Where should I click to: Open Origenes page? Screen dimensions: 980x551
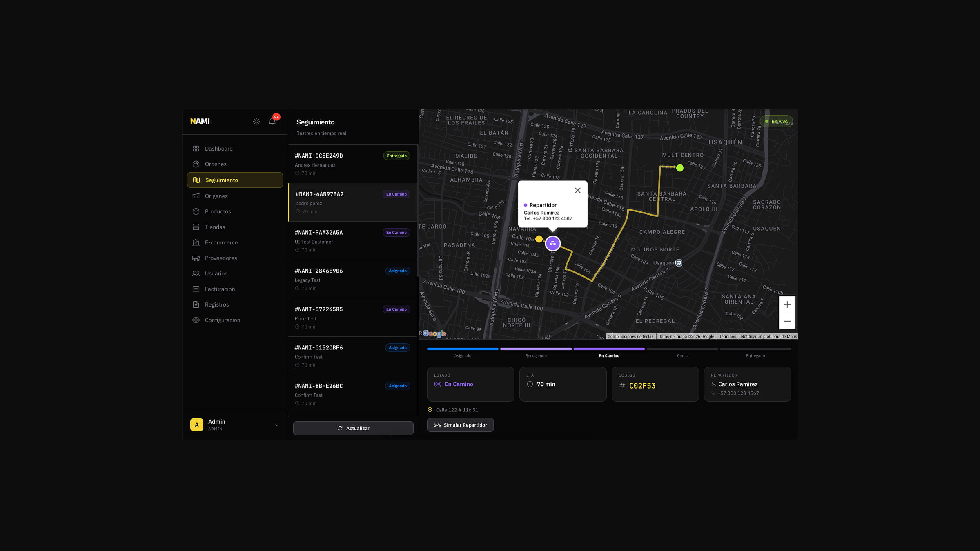pos(235,196)
